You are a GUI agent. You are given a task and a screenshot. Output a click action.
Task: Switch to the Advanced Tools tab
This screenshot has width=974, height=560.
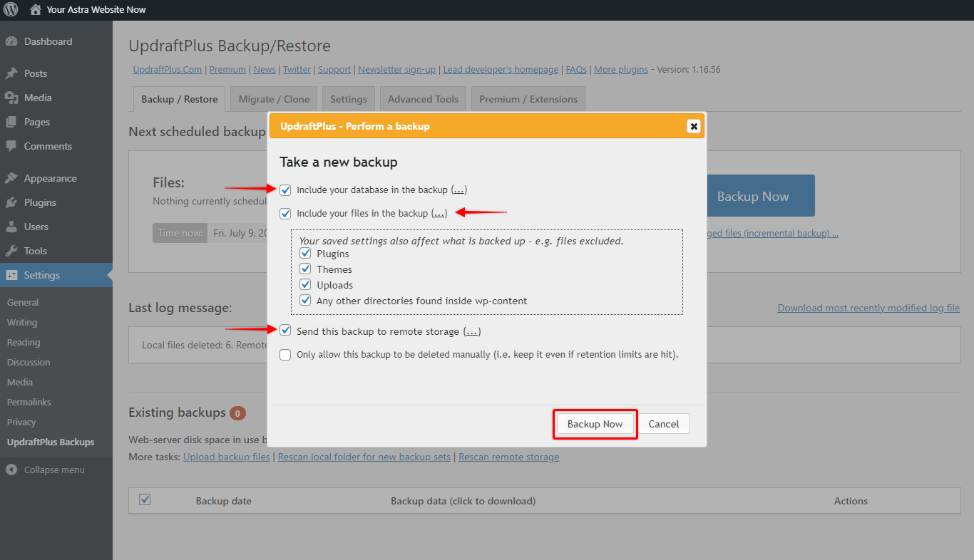423,99
